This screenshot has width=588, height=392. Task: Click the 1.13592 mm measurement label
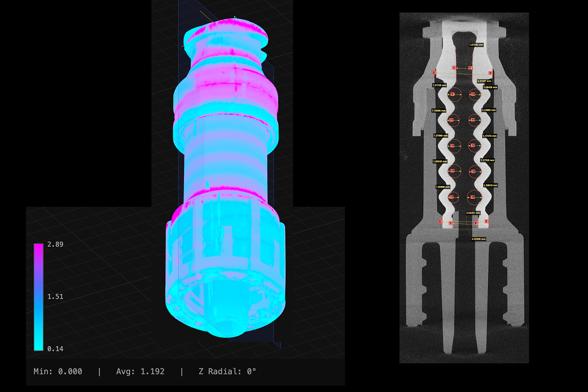click(489, 110)
